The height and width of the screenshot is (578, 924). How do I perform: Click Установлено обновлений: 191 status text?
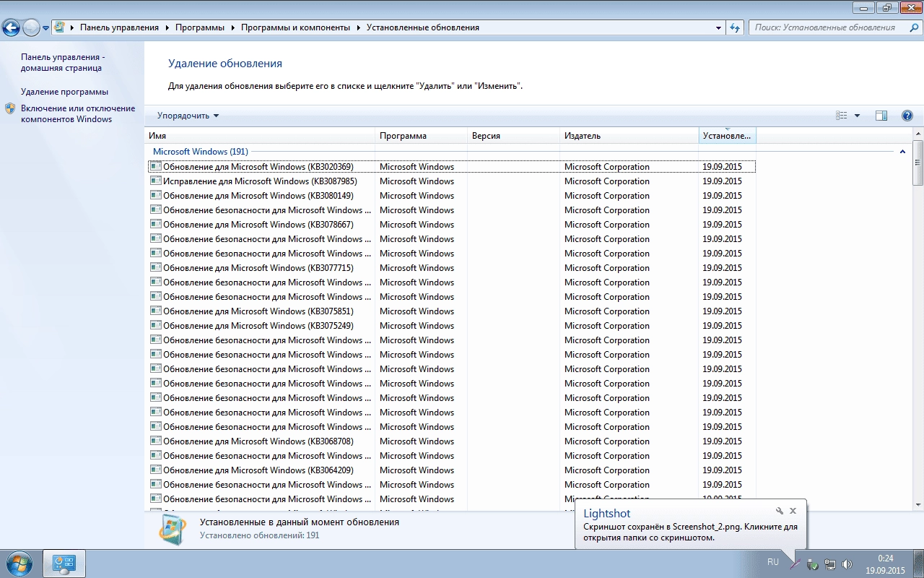(x=259, y=535)
